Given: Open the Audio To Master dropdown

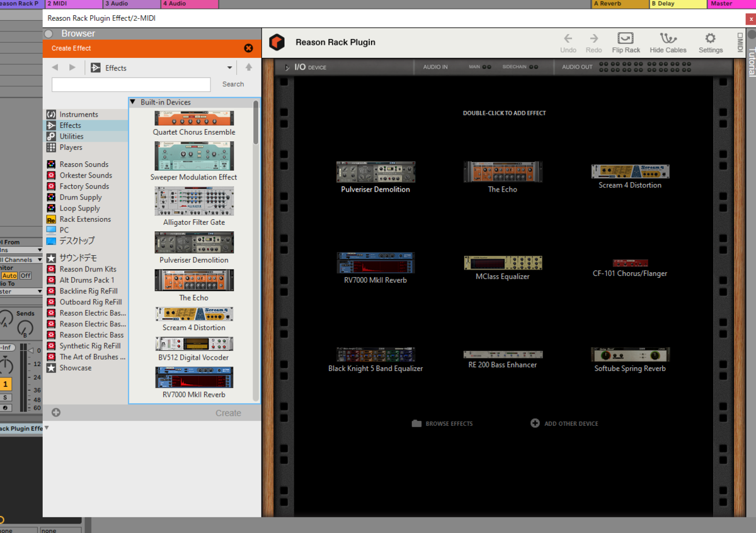Looking at the screenshot, I should tap(21, 292).
